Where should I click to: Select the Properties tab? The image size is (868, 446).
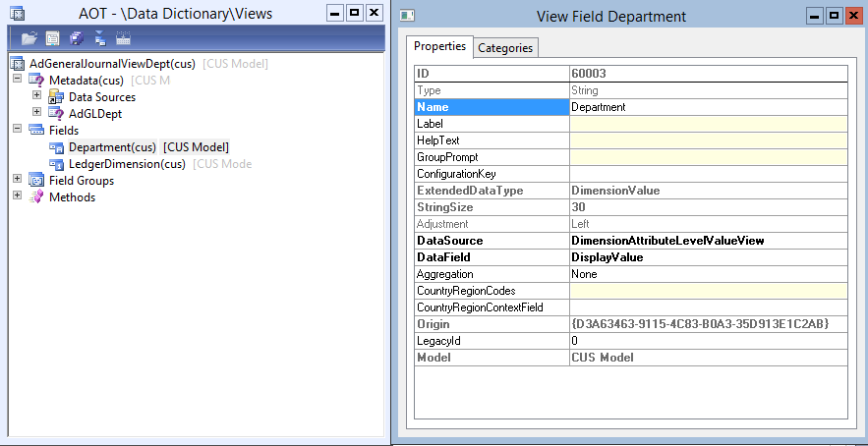pos(439,46)
